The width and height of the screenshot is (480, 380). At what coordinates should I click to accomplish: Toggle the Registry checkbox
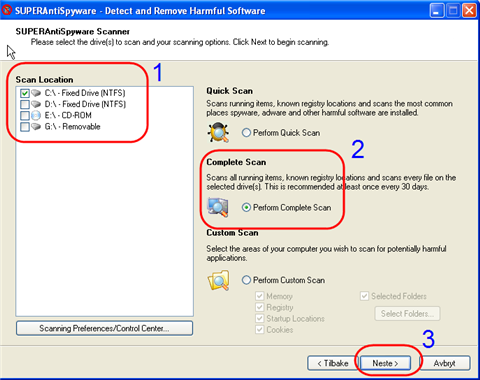point(260,307)
